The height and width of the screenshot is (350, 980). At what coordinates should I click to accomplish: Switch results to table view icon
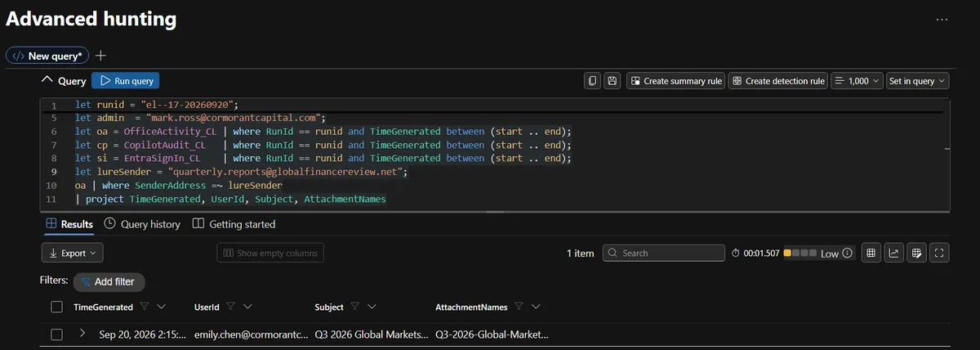tap(871, 254)
